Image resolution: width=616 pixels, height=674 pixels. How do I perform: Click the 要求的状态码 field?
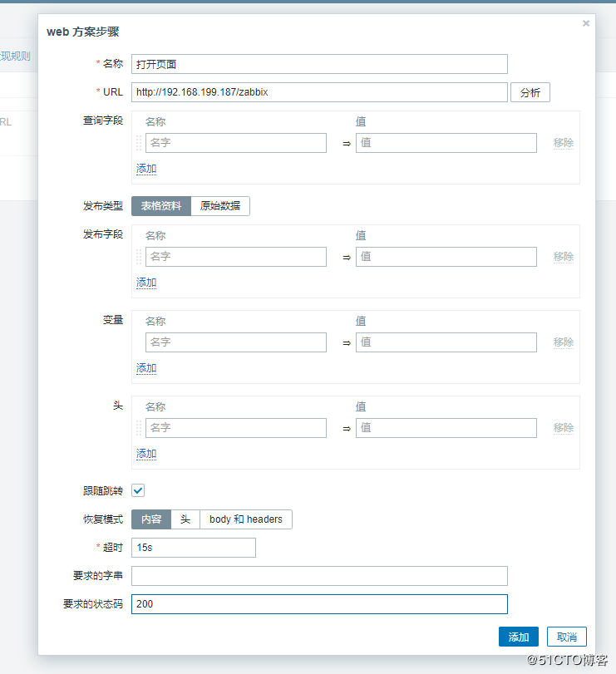319,604
